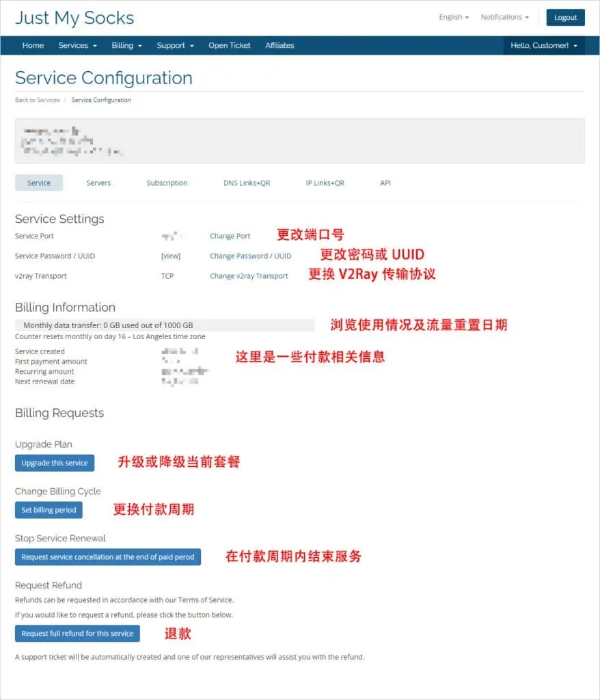The width and height of the screenshot is (600, 700).
Task: Open the Support dropdown menu
Action: click(175, 46)
